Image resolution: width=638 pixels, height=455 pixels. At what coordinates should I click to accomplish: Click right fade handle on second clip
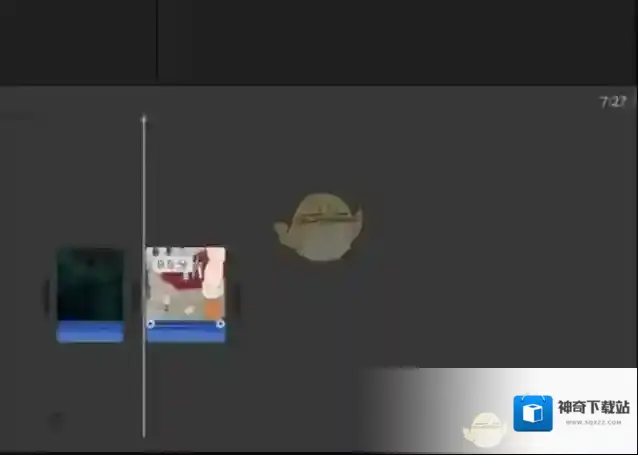click(220, 324)
